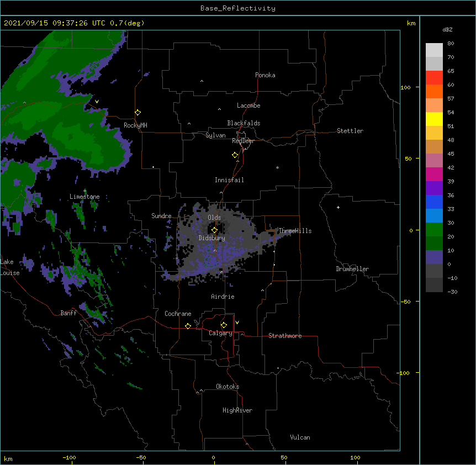Select the slate purple swatch below 10
Screen dimensions: 476x465
coord(434,257)
